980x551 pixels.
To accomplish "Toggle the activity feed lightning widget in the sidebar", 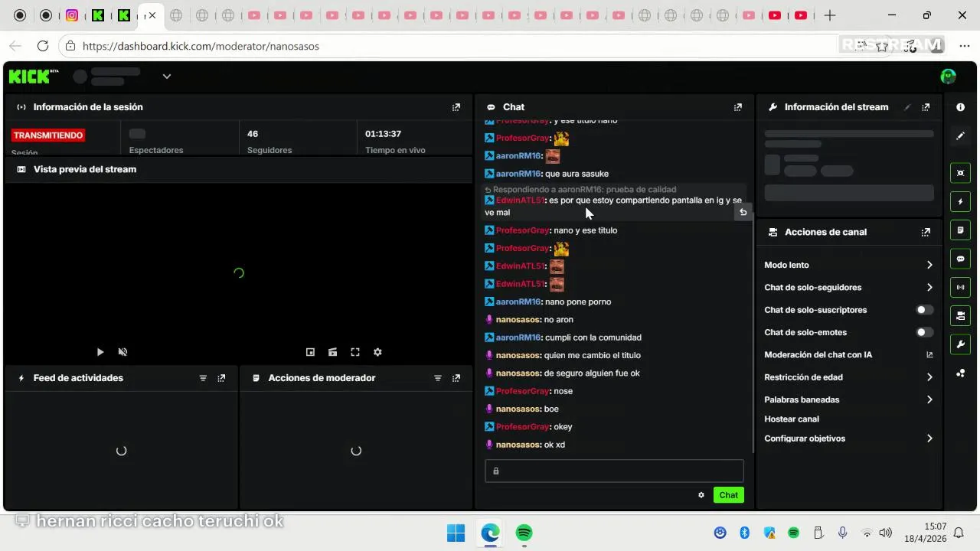I will [x=960, y=202].
